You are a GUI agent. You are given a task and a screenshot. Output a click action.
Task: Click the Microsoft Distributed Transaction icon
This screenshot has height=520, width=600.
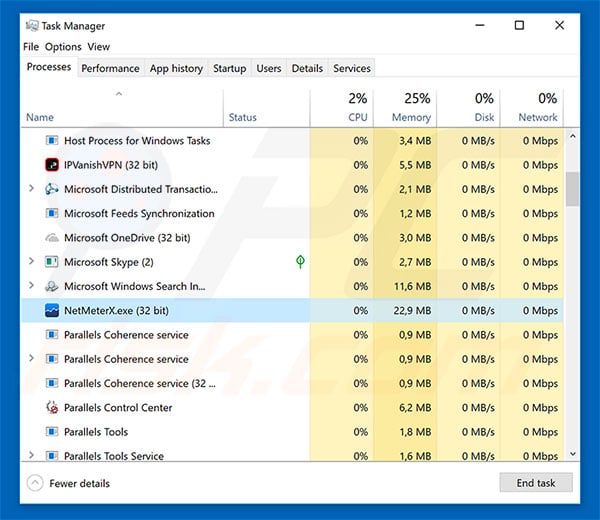[52, 189]
